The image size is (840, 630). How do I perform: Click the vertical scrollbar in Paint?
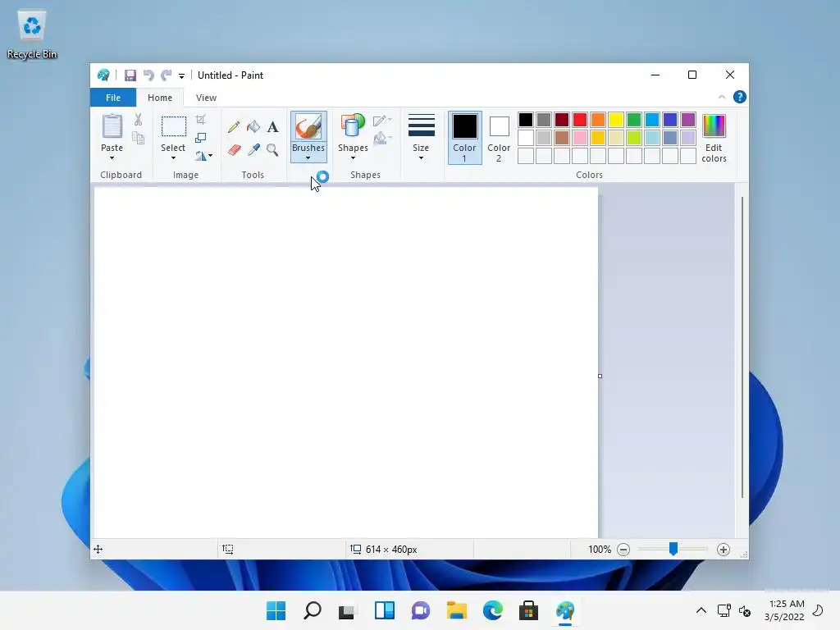tap(742, 347)
